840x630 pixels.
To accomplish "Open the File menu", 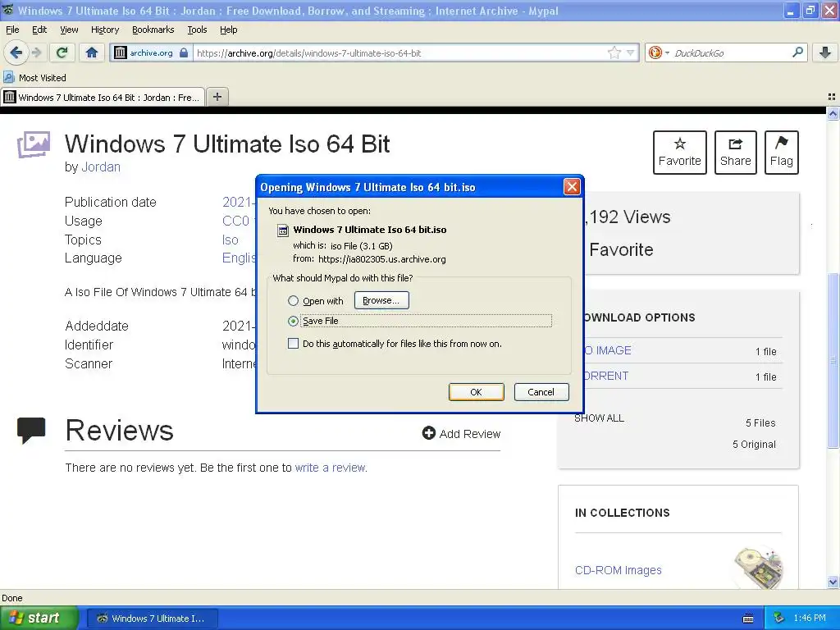I will point(12,30).
